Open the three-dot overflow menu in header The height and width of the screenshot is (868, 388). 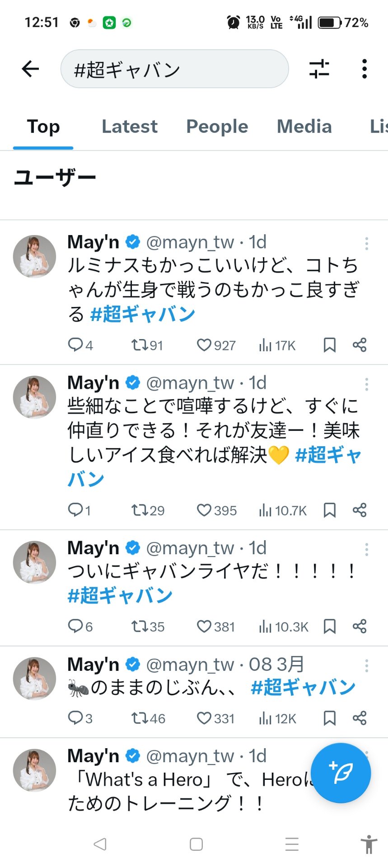tap(364, 69)
